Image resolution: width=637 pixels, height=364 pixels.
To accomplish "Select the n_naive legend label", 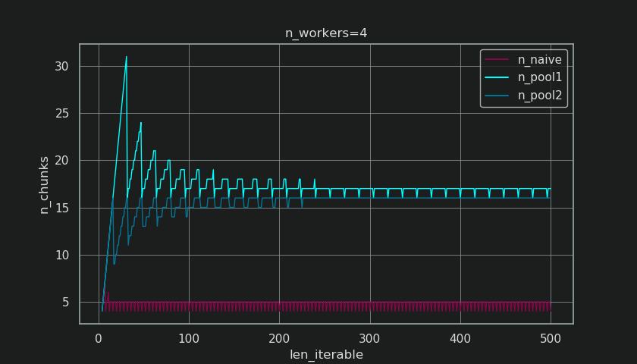I will tap(539, 59).
